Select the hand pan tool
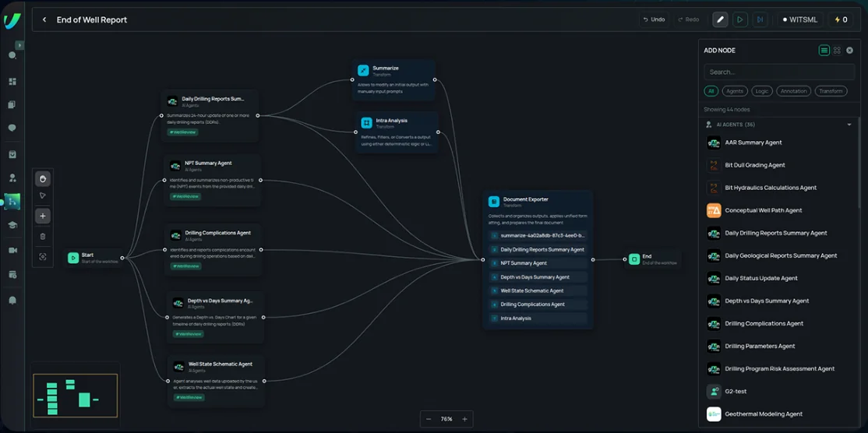Image resolution: width=868 pixels, height=433 pixels. 43,178
